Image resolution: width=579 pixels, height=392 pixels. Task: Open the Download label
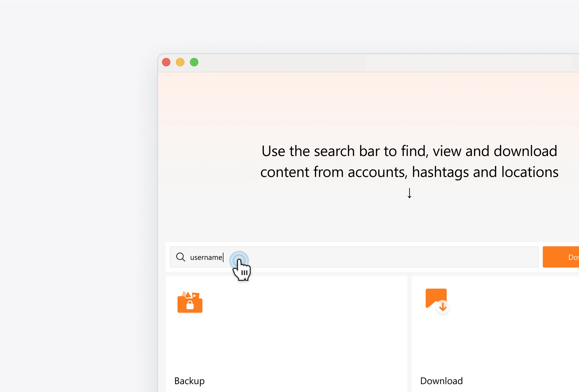point(441,381)
